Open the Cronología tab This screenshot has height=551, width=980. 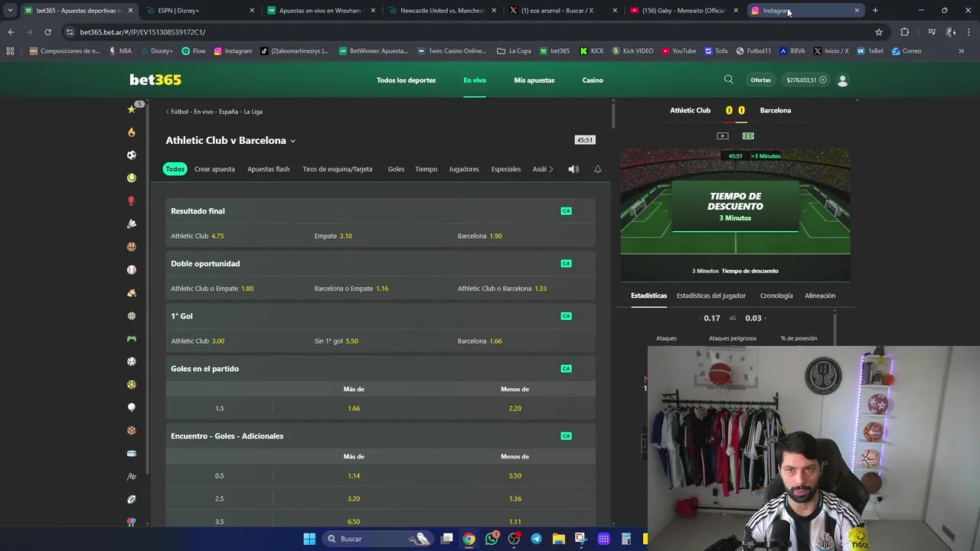[776, 295]
